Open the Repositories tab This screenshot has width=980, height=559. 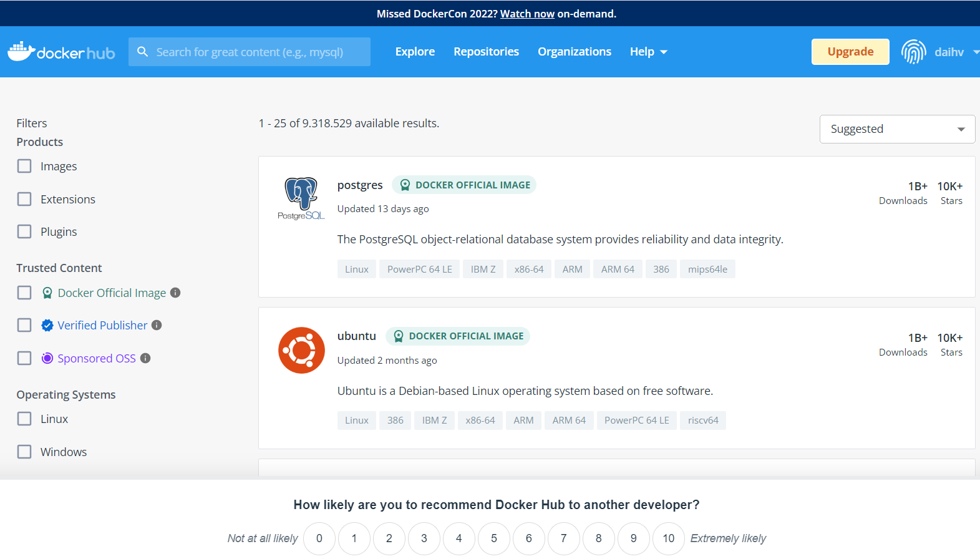point(486,52)
